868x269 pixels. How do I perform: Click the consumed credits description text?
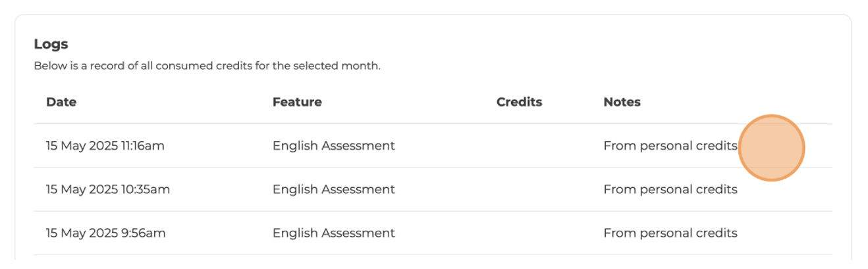tap(207, 66)
